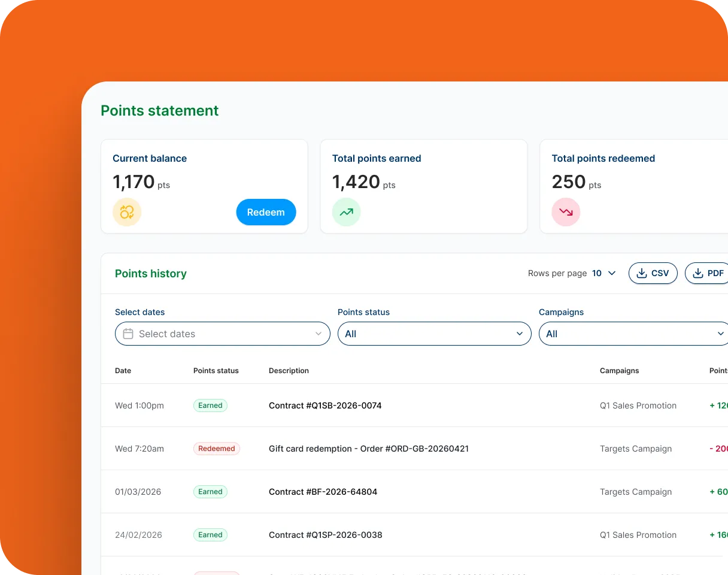Click the Wed 7:20am date cell

point(139,449)
